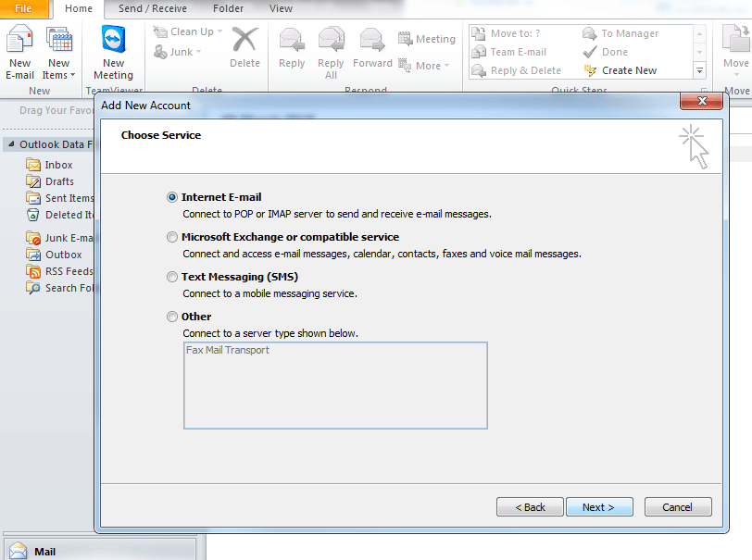Click the Done quick step checkmark
The image size is (752, 560).
(590, 52)
